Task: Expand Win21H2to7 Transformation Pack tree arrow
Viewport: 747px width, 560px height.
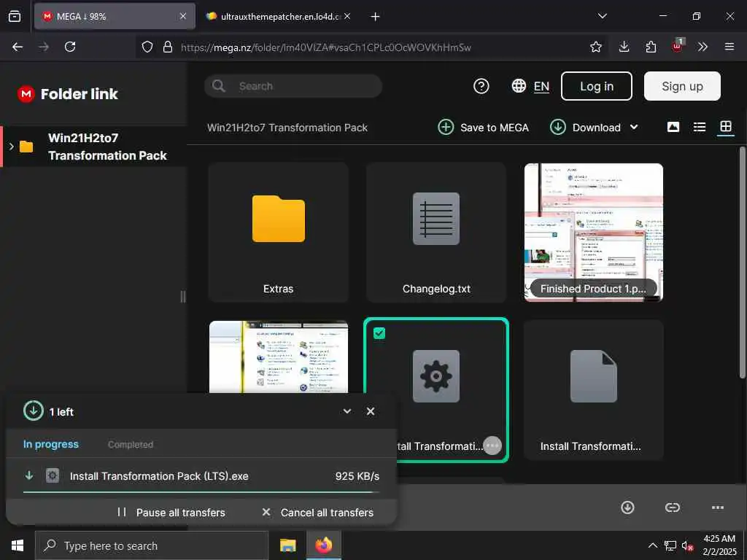Action: tap(12, 146)
